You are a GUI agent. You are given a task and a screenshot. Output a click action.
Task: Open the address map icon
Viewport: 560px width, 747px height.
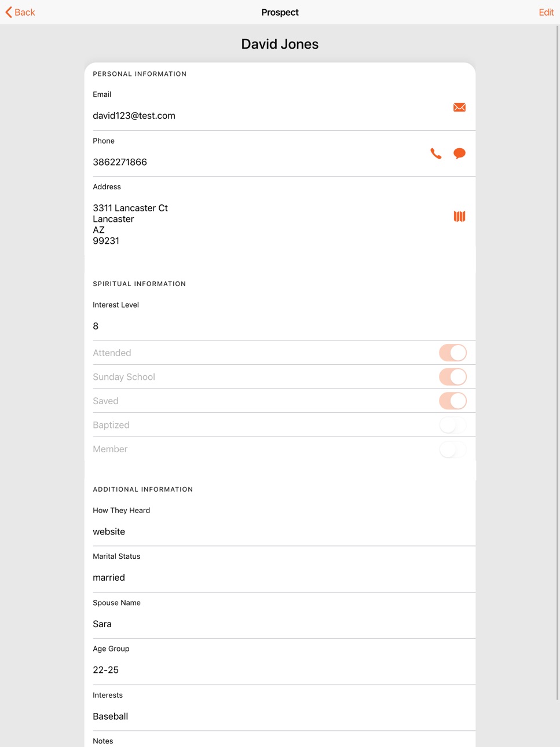pos(459,217)
